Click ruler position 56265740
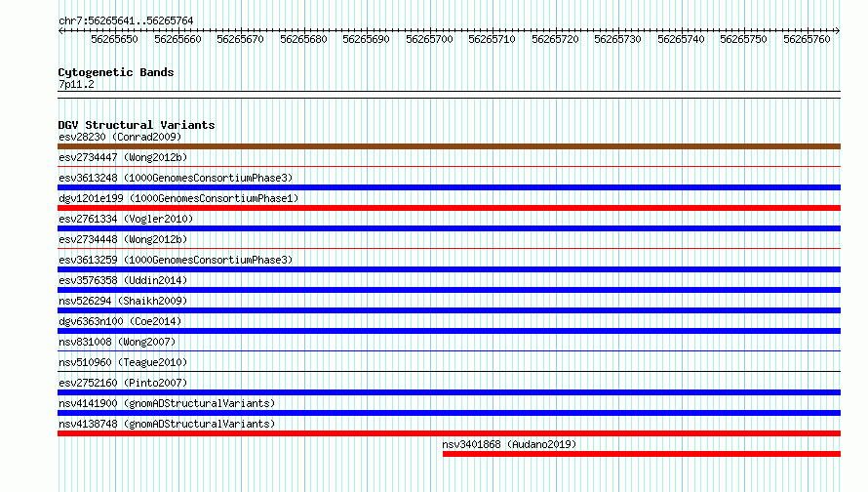The image size is (868, 492). click(681, 39)
